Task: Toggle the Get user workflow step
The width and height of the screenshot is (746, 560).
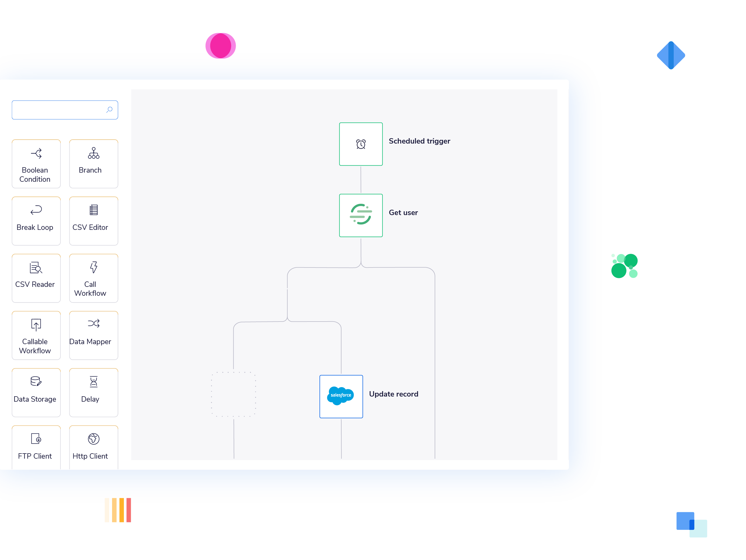Action: (360, 212)
